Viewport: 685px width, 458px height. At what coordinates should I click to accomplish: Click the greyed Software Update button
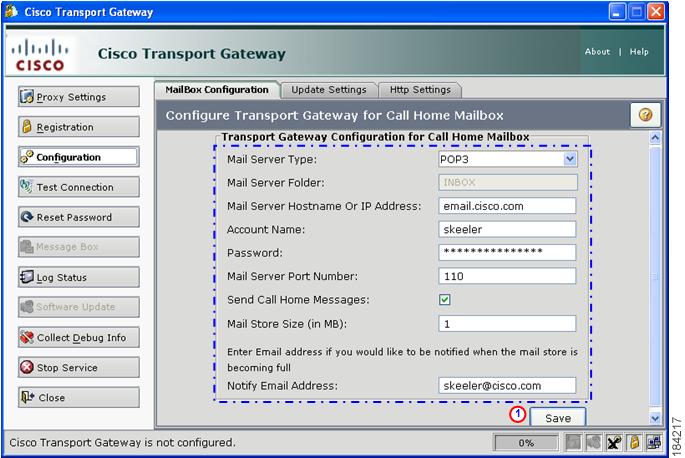tap(79, 307)
